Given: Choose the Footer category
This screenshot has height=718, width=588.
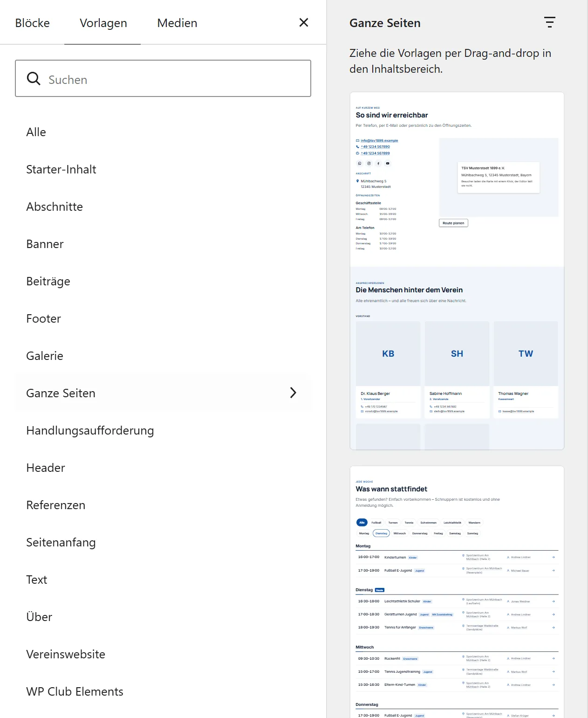Looking at the screenshot, I should coord(163,318).
